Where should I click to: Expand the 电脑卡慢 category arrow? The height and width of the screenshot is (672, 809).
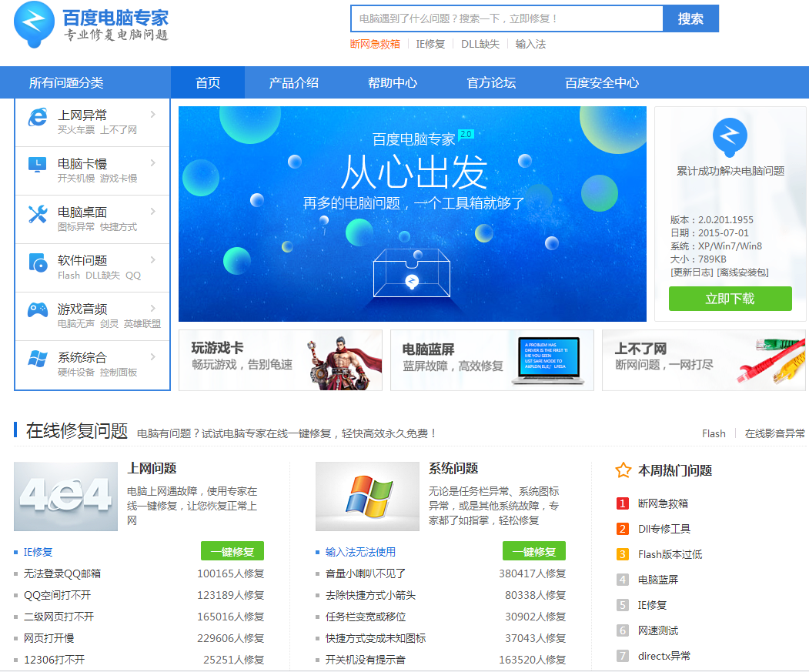click(x=152, y=162)
